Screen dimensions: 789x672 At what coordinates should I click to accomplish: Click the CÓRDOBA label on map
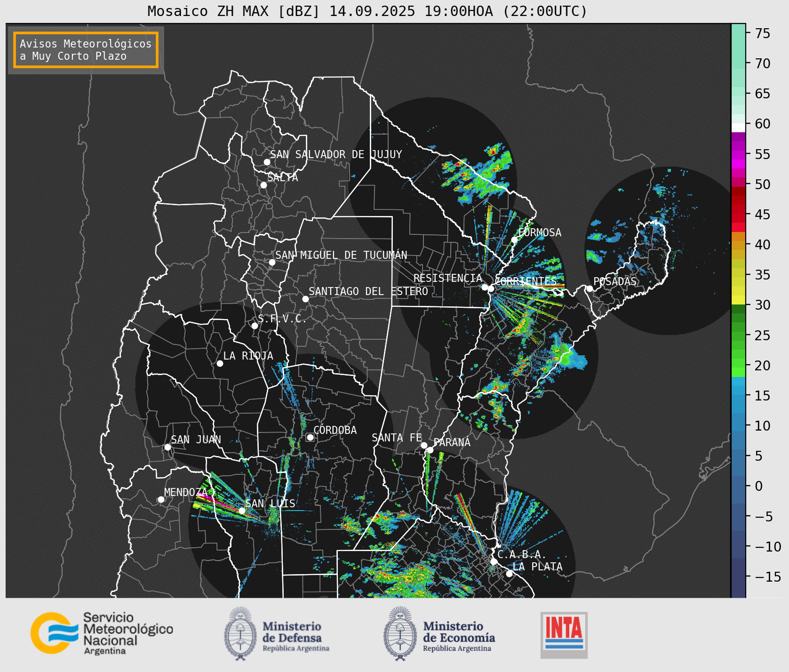point(335,430)
